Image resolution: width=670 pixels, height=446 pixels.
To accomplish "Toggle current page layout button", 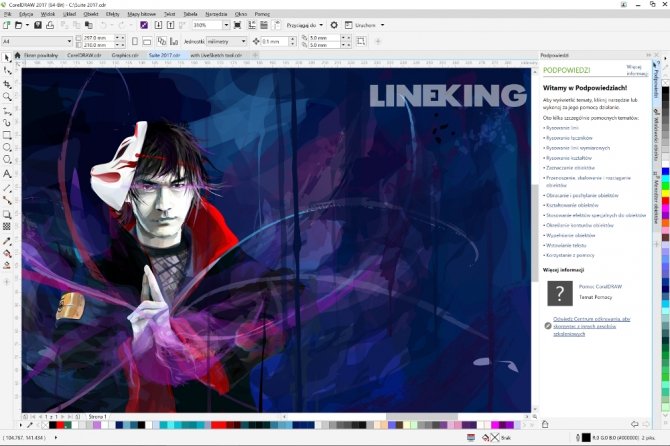I will click(x=174, y=41).
